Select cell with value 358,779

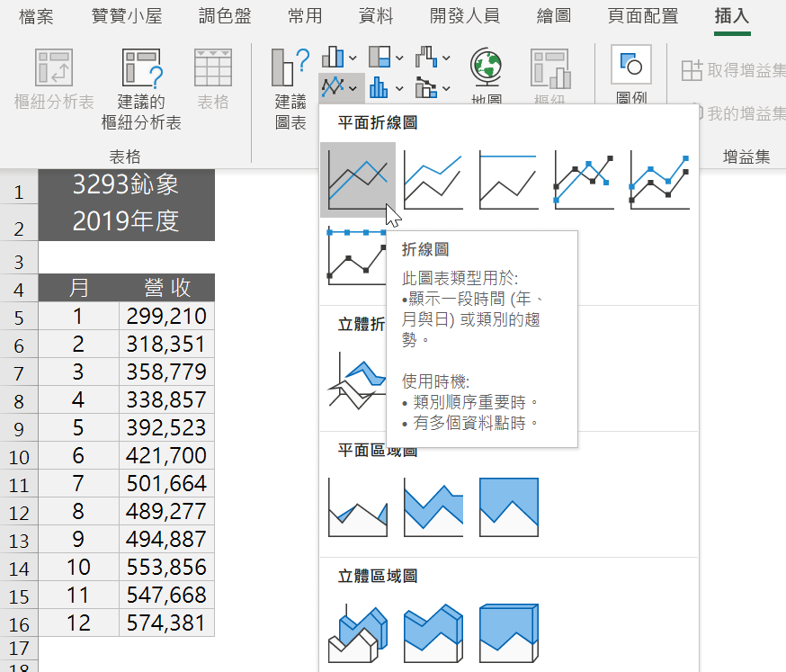(167, 372)
